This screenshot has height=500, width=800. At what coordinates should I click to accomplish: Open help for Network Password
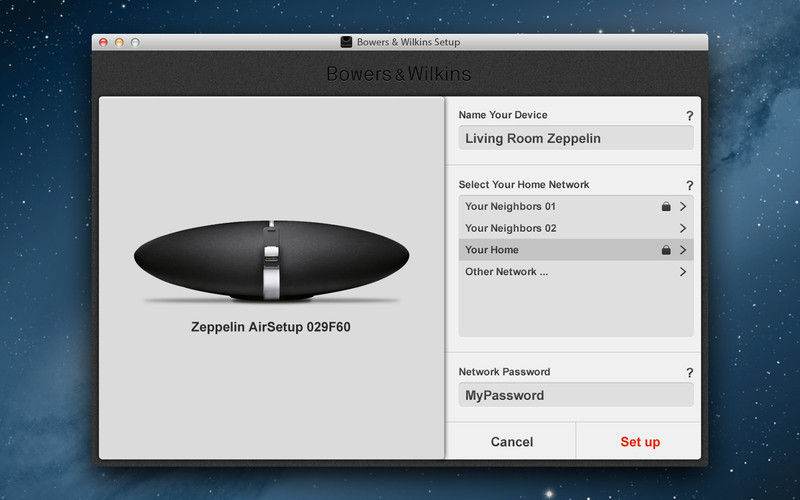click(x=689, y=372)
